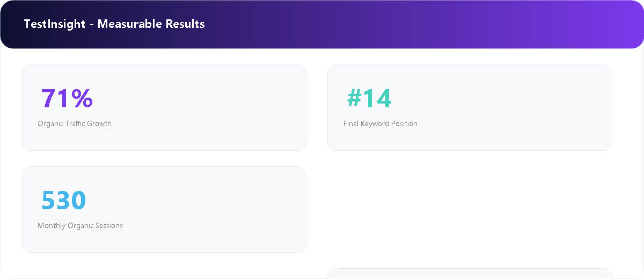
Task: Click empty area inside Final Keyword Position card
Action: [510, 107]
